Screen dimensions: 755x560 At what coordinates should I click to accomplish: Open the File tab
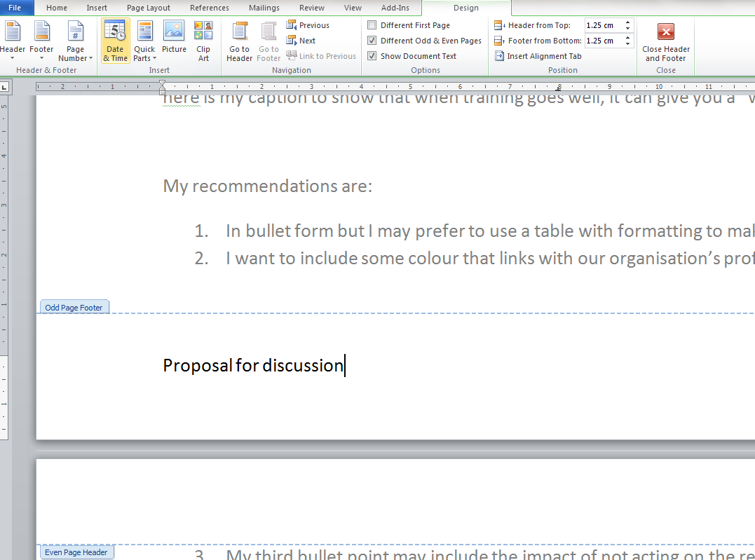(15, 8)
